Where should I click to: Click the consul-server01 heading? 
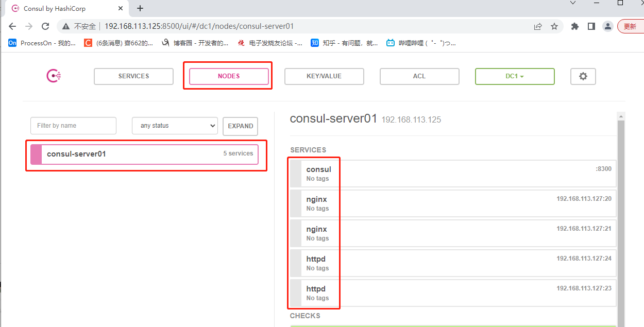pyautogui.click(x=334, y=118)
